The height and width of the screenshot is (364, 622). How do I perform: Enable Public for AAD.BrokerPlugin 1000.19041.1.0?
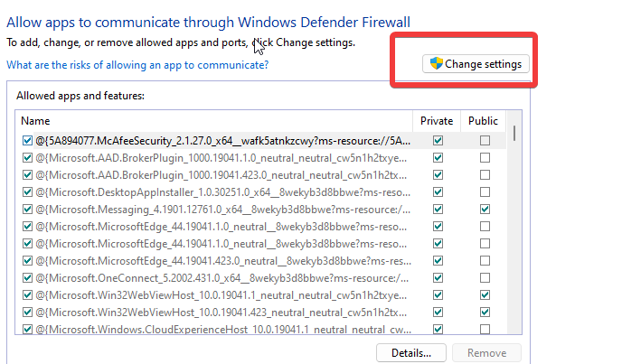[485, 158]
